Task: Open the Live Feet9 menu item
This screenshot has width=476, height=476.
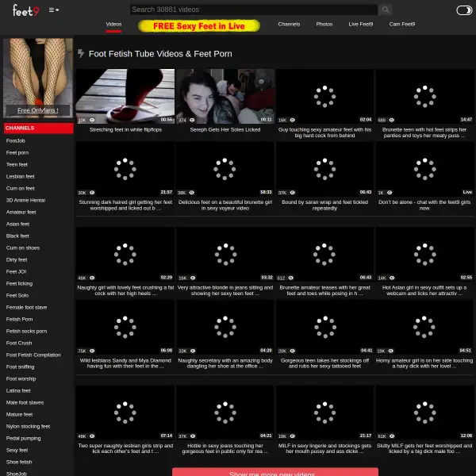Action: click(x=361, y=25)
